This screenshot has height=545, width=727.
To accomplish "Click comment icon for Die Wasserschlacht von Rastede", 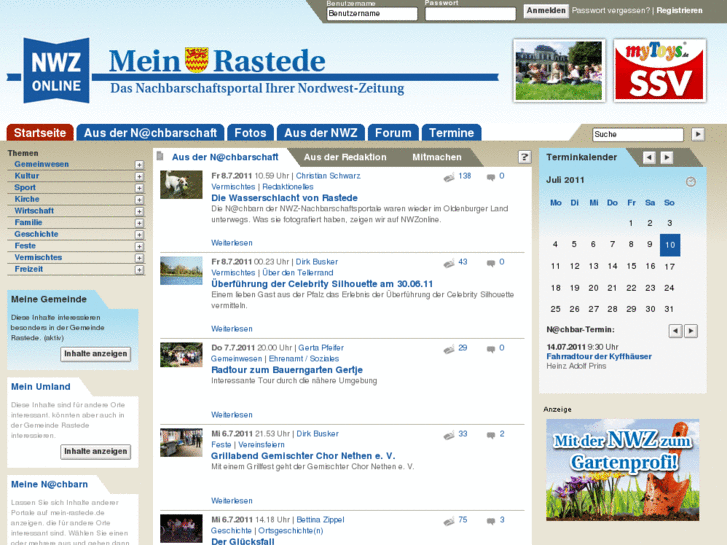I will (x=491, y=177).
